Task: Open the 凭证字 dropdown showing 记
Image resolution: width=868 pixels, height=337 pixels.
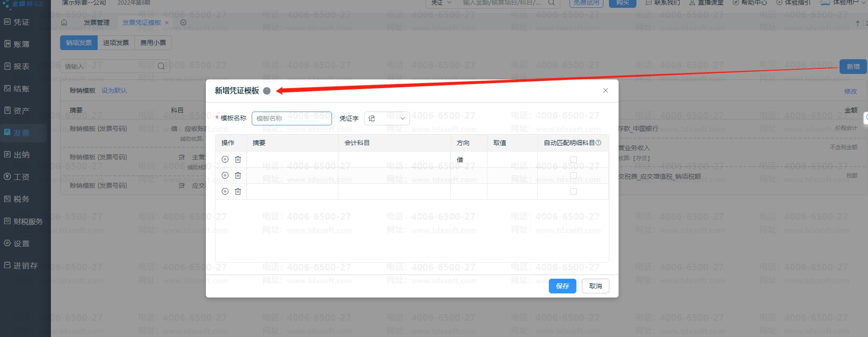Action: click(387, 118)
